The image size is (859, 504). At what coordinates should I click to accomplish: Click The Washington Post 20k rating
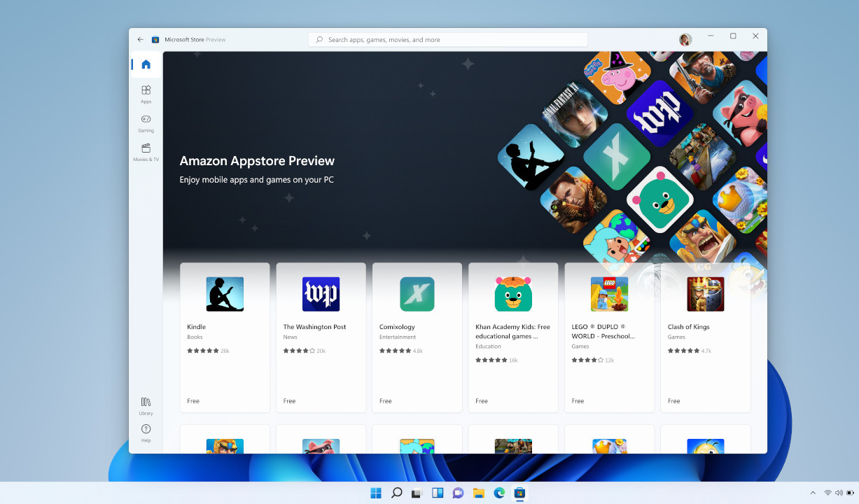point(304,351)
